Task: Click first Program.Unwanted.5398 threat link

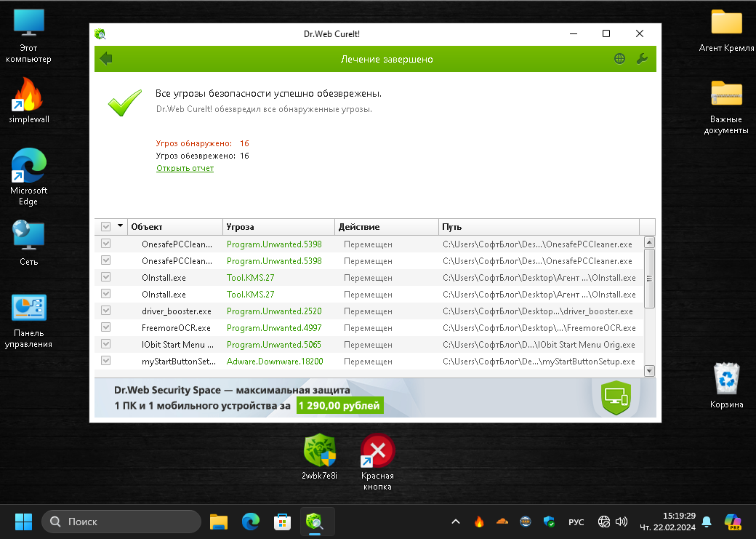Action: [274, 244]
